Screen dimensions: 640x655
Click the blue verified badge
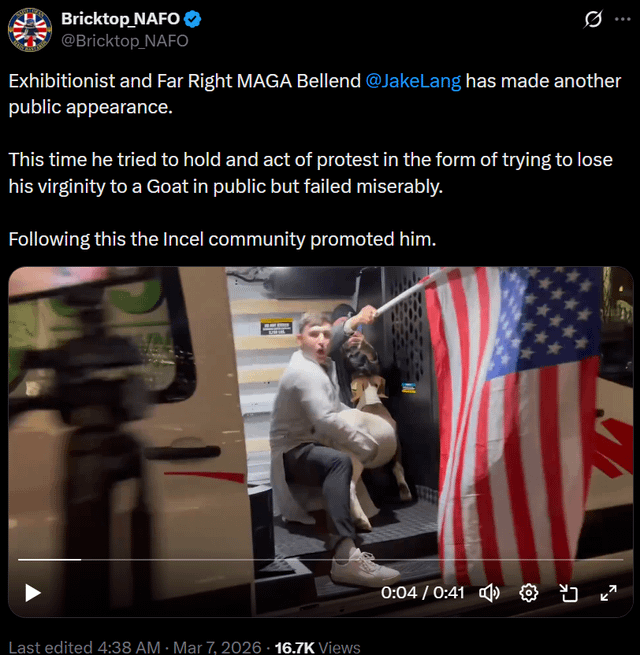point(193,19)
